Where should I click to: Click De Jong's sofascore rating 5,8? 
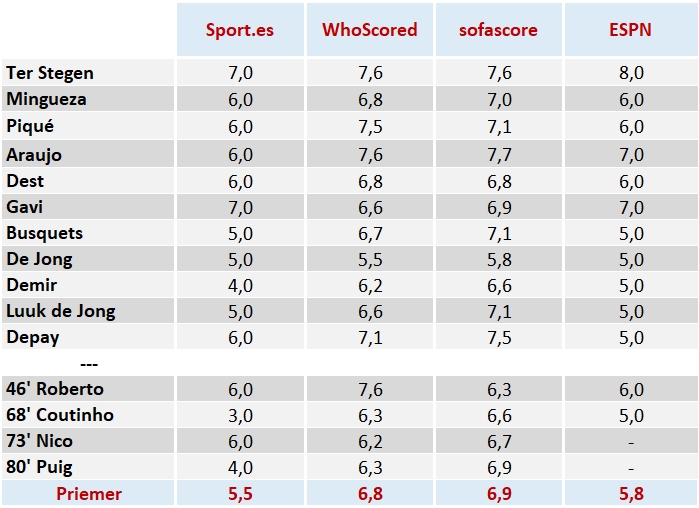[x=498, y=260]
